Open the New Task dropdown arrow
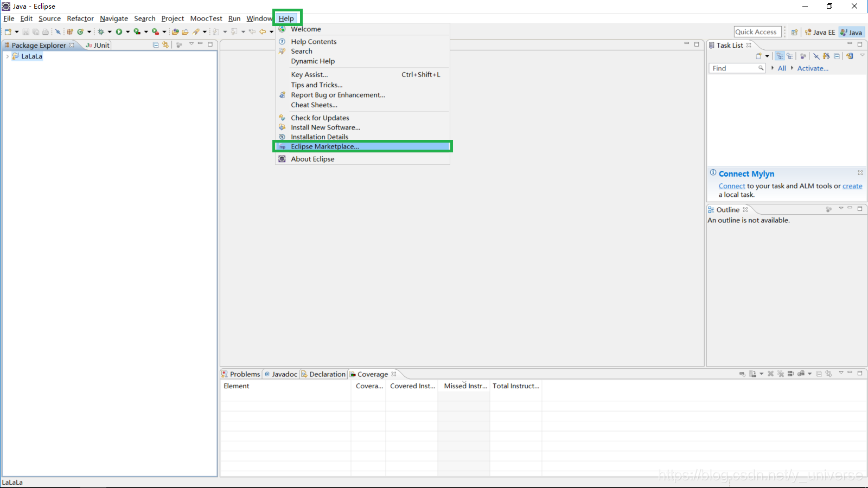The width and height of the screenshot is (868, 488). (x=767, y=56)
